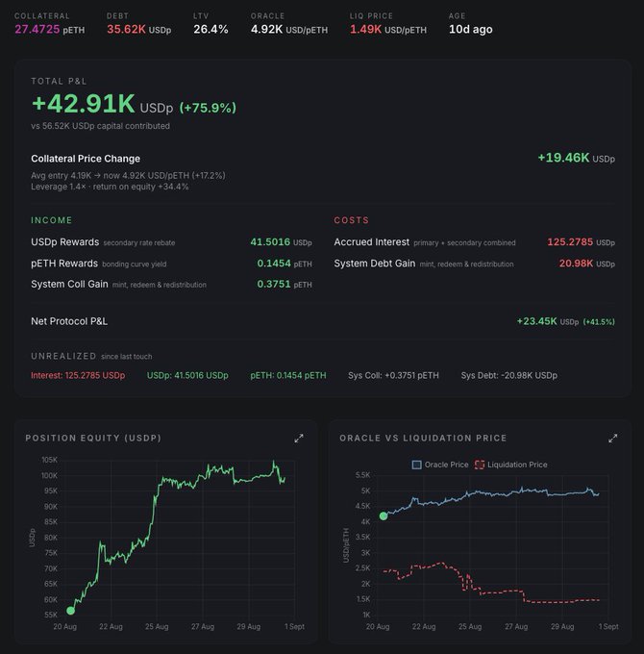Click the 27 Aug label on oracle chart
The image size is (644, 654).
coord(516,626)
